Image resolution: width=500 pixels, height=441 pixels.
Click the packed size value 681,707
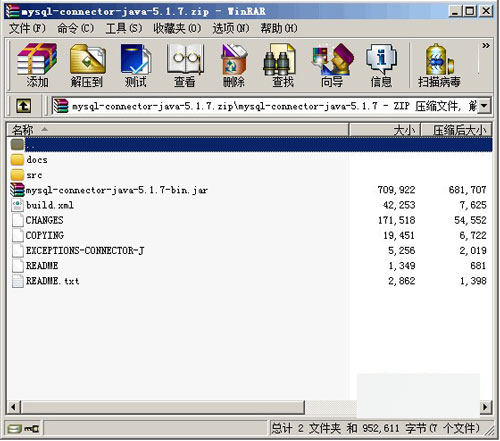click(467, 190)
